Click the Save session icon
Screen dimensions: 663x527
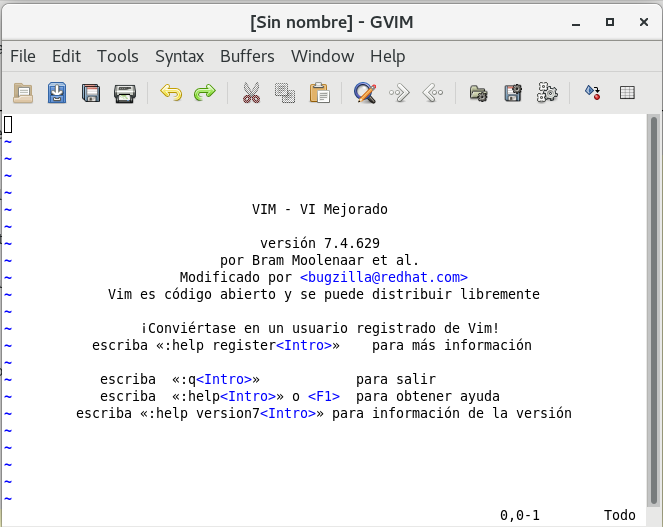(513, 94)
